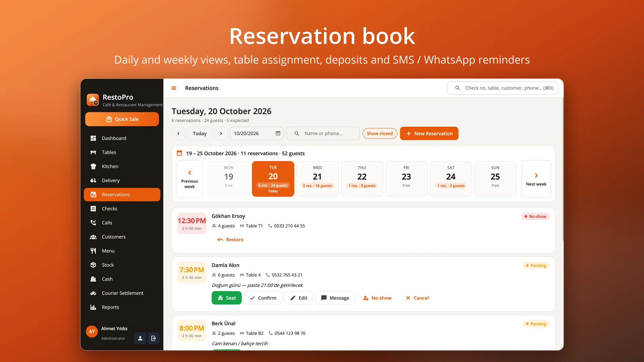Click the Today button

pyautogui.click(x=200, y=133)
